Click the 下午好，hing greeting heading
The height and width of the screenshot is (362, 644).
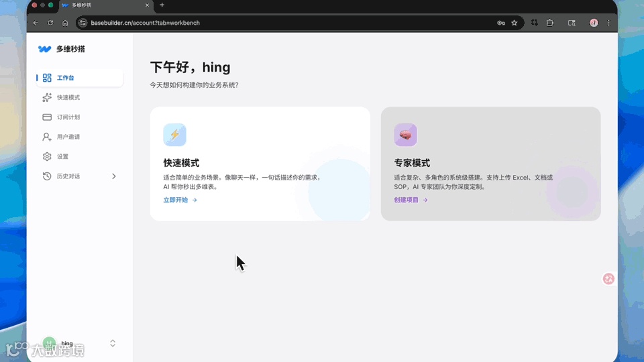point(190,67)
